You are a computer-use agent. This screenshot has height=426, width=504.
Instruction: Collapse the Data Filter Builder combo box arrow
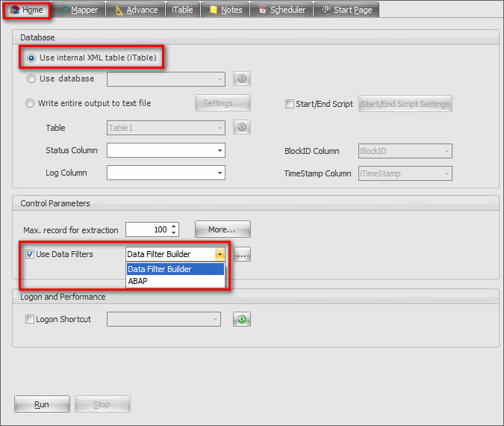220,255
